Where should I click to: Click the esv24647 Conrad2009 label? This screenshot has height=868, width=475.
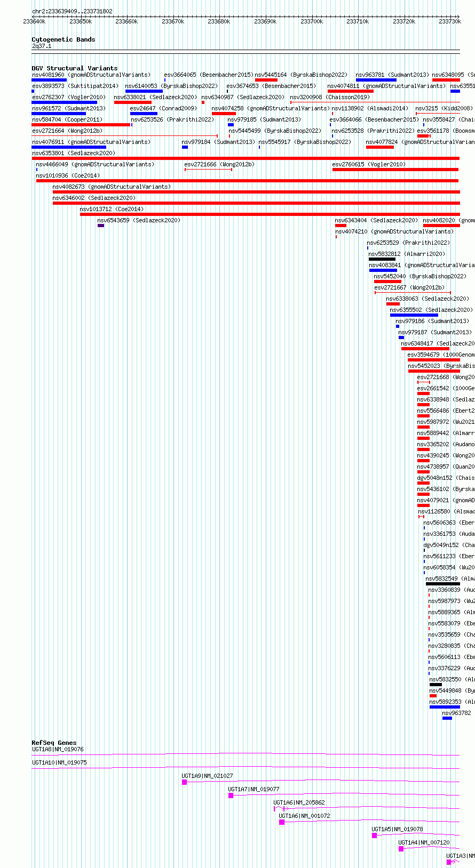pyautogui.click(x=163, y=108)
